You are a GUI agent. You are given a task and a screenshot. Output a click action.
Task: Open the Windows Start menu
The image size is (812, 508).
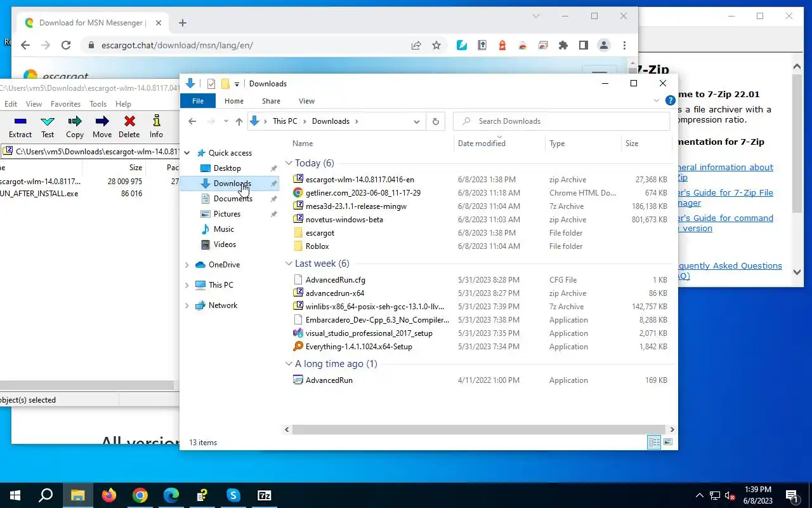pos(15,495)
